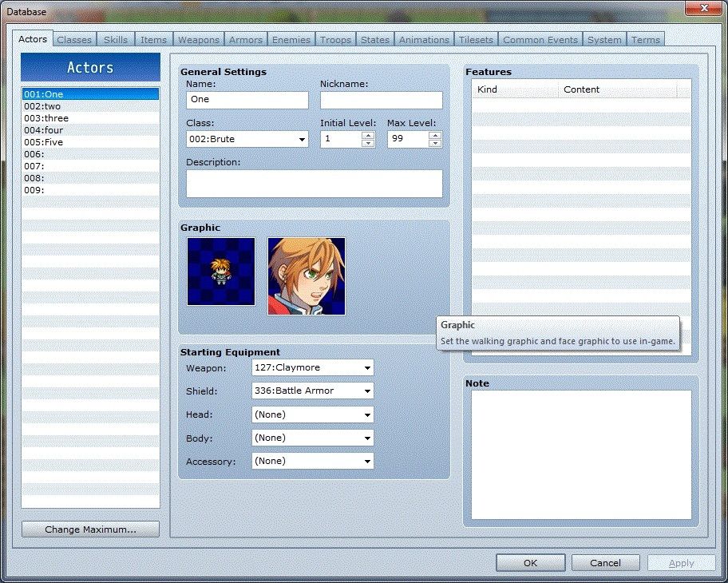The image size is (728, 583).
Task: Select actor 003:three in the list
Action: tap(46, 118)
